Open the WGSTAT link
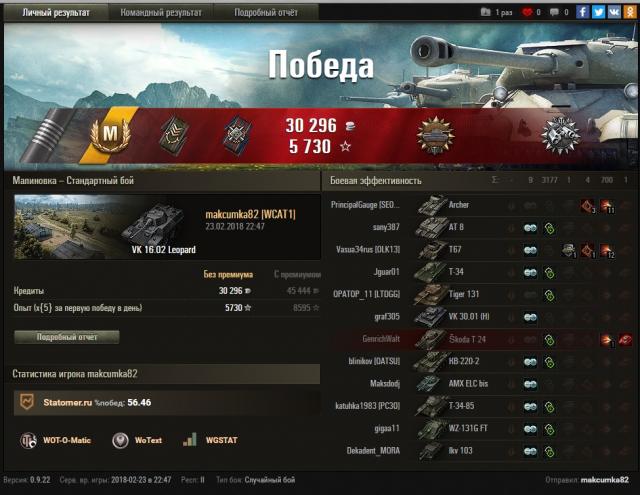640x495 pixels. coord(210,440)
